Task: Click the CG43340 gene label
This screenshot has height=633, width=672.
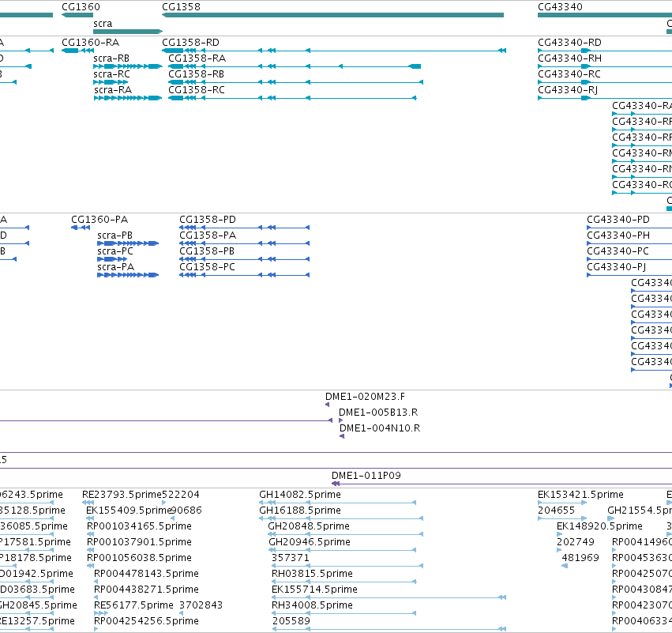Action: click(x=560, y=7)
